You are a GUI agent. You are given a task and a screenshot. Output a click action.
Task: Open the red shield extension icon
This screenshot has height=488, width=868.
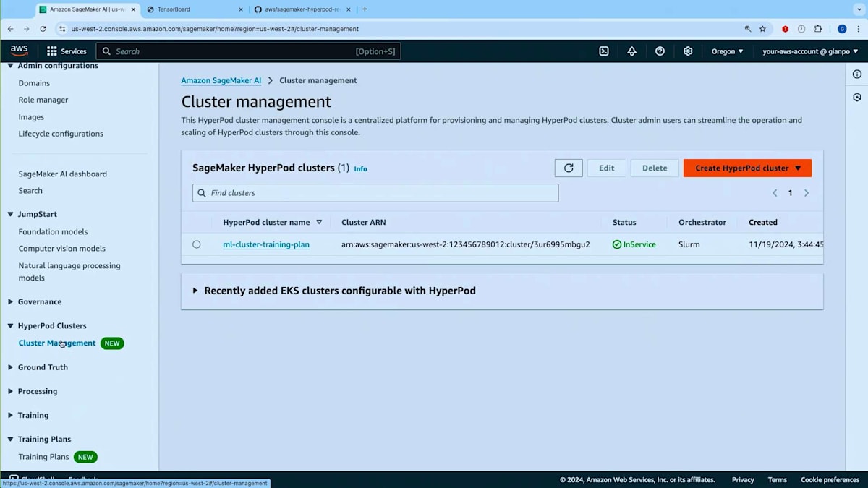tap(785, 29)
